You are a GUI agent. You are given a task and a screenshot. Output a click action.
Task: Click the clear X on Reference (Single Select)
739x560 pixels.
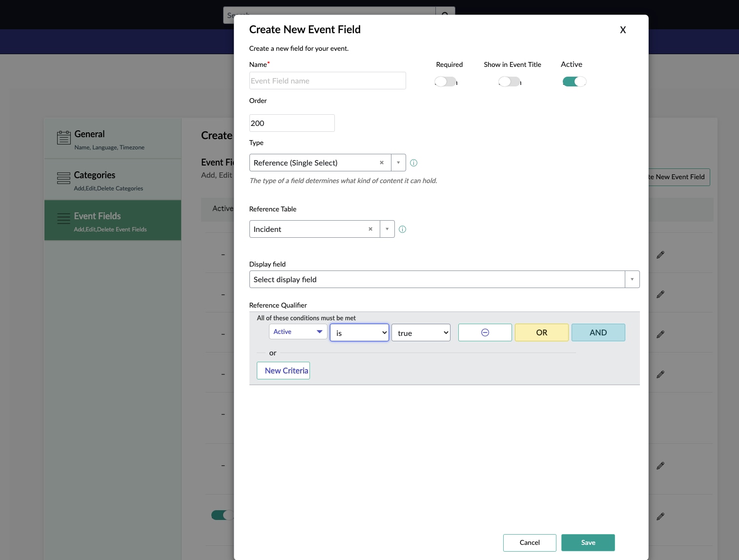click(x=382, y=163)
